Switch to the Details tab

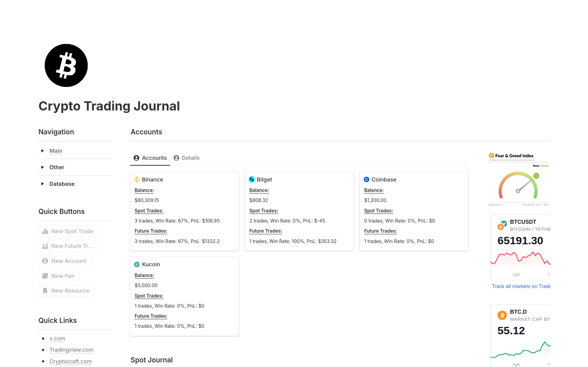pos(187,158)
